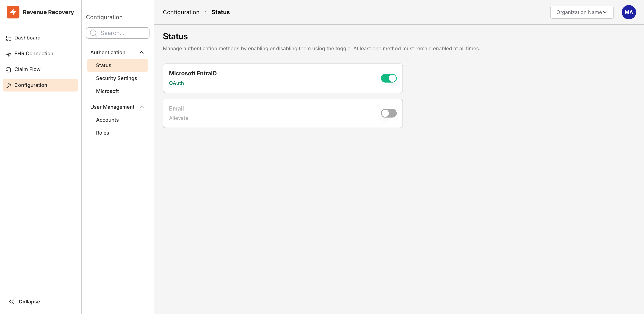Click the magnifying glass in the search box
The image size is (644, 314).
(x=93, y=33)
